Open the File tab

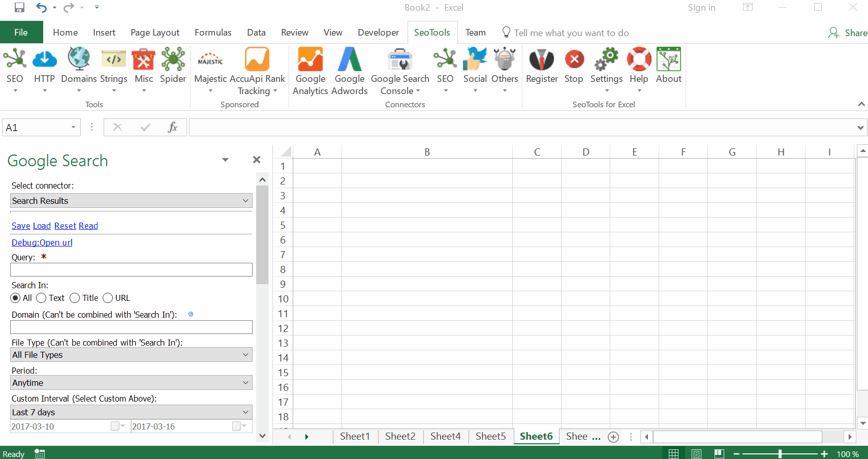click(x=21, y=33)
